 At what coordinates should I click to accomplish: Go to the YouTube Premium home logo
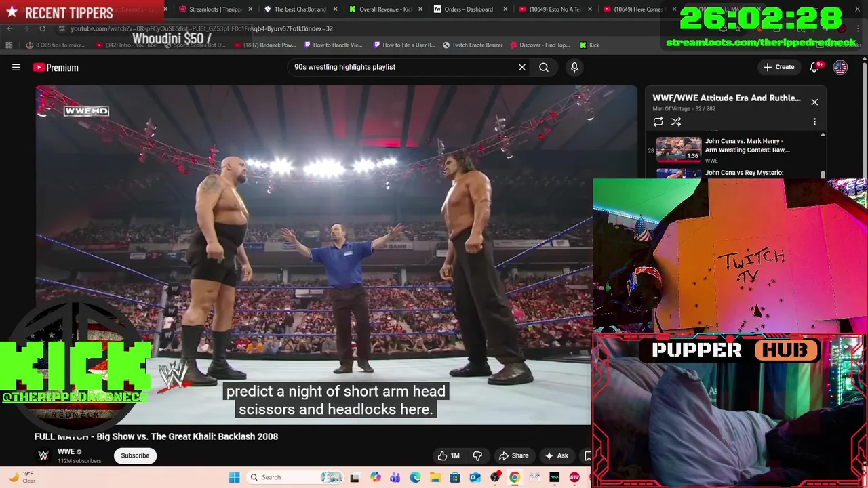point(56,67)
